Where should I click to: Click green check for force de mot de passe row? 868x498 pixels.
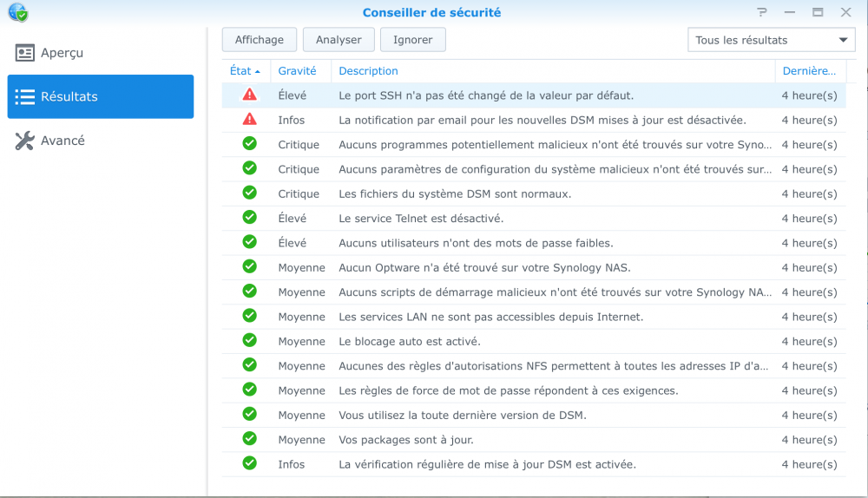pyautogui.click(x=250, y=390)
